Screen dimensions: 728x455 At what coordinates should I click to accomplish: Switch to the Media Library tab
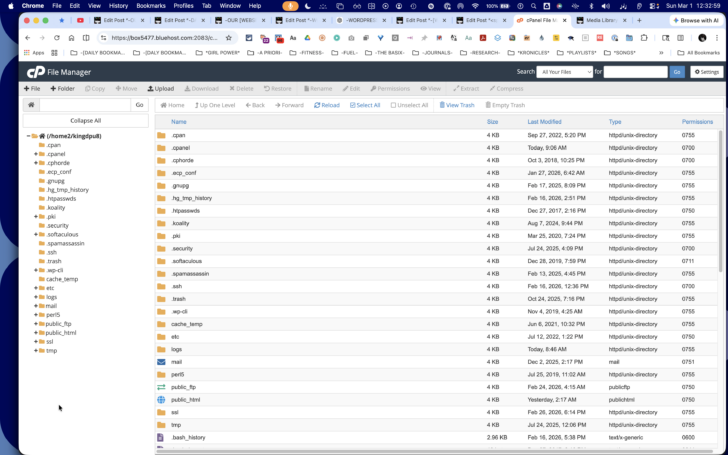click(601, 20)
